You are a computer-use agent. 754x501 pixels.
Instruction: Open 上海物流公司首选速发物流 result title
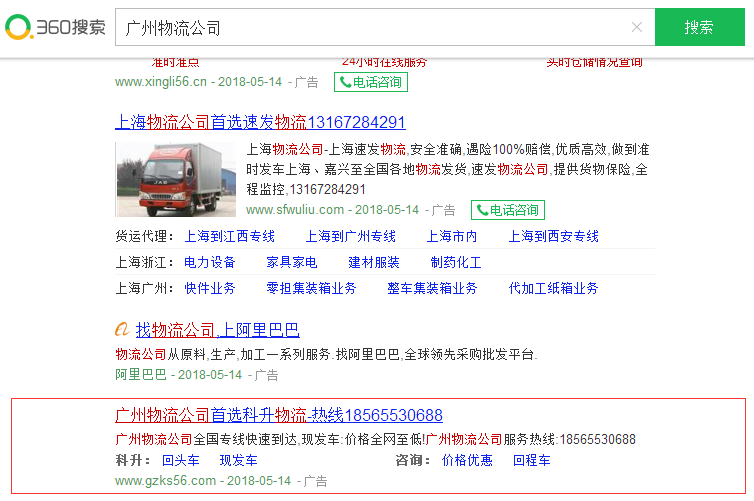click(260, 123)
